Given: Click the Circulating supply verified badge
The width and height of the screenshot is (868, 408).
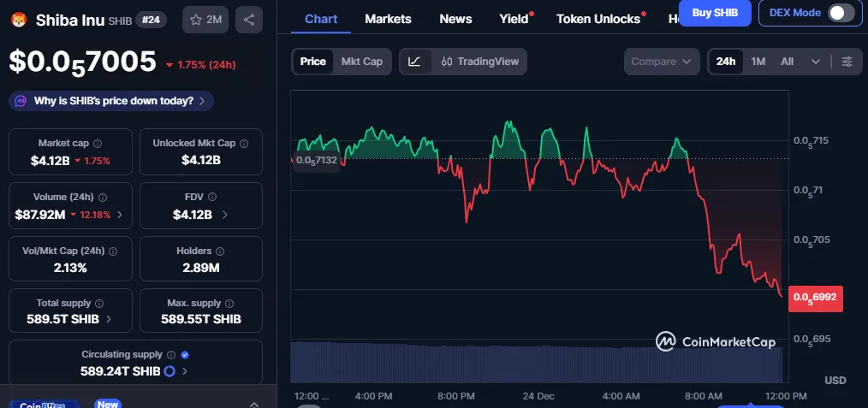Looking at the screenshot, I should [186, 354].
